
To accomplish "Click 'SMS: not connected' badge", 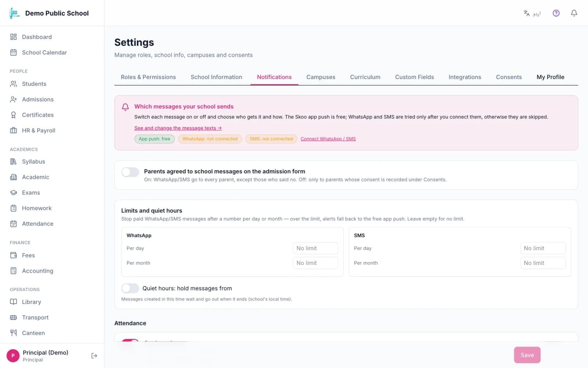I will pos(271,139).
